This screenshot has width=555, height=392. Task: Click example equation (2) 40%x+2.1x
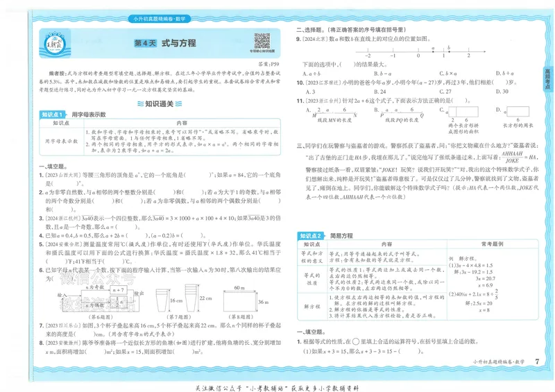pyautogui.click(x=473, y=294)
